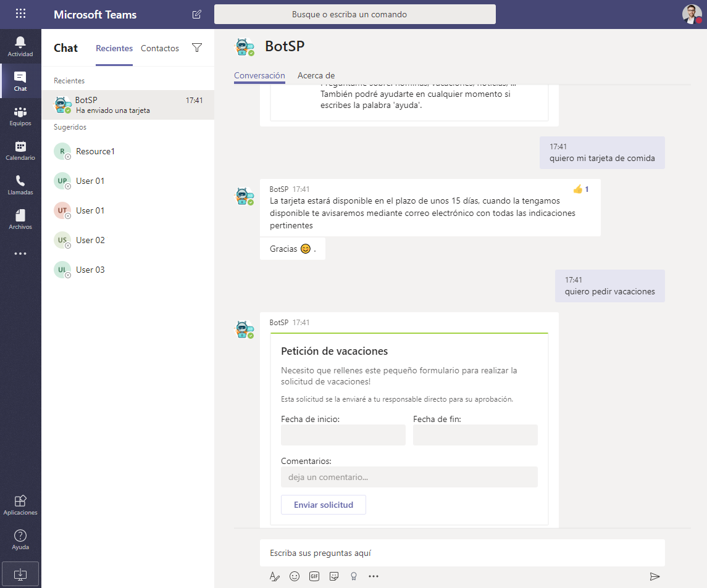Open the Archivos section
707x588 pixels.
click(x=20, y=219)
